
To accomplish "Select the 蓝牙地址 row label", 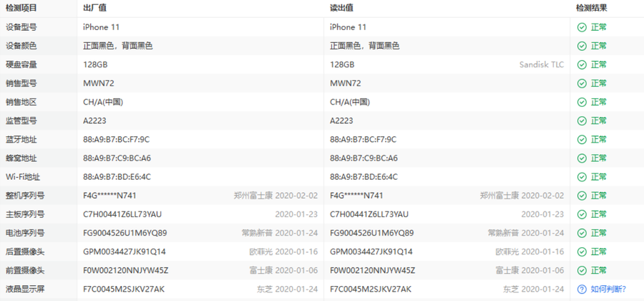I will coord(21,140).
